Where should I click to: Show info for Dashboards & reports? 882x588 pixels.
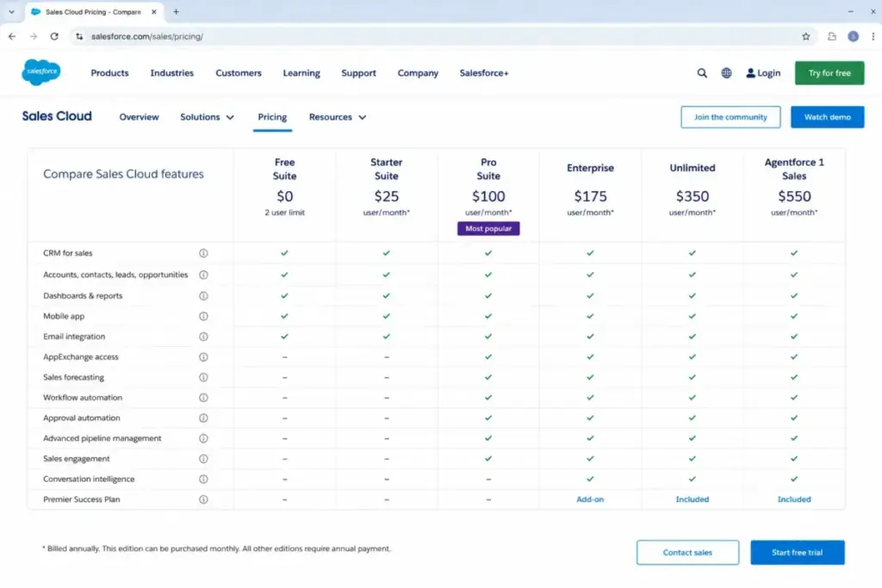pos(203,295)
